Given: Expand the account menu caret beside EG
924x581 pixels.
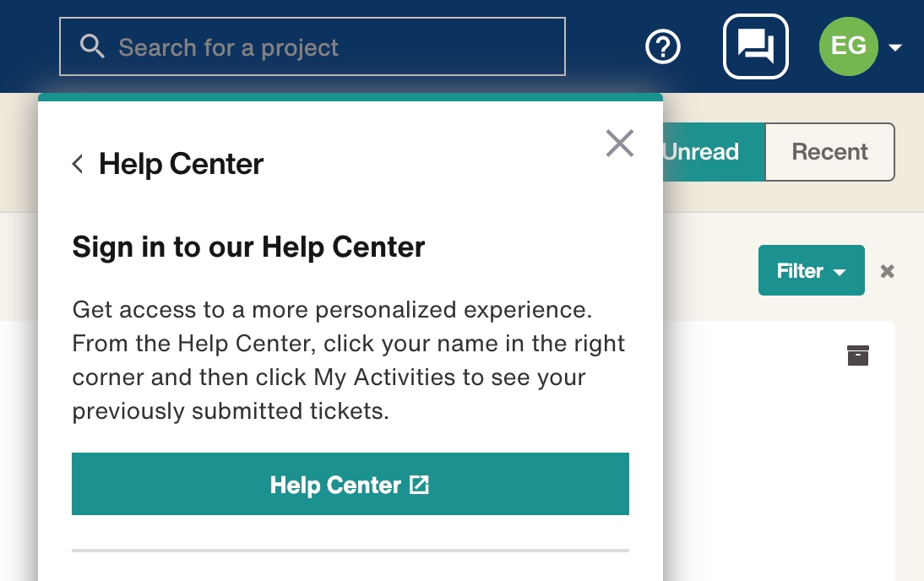Looking at the screenshot, I should (895, 47).
